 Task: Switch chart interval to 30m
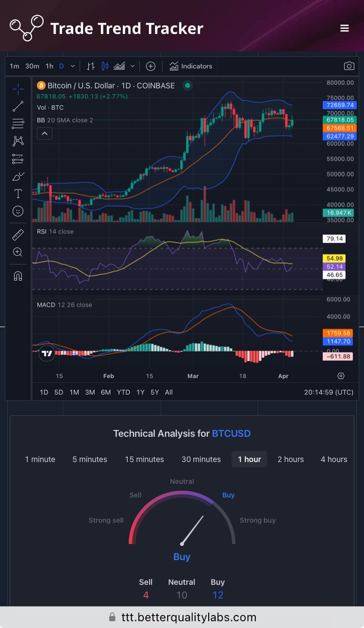coord(32,66)
